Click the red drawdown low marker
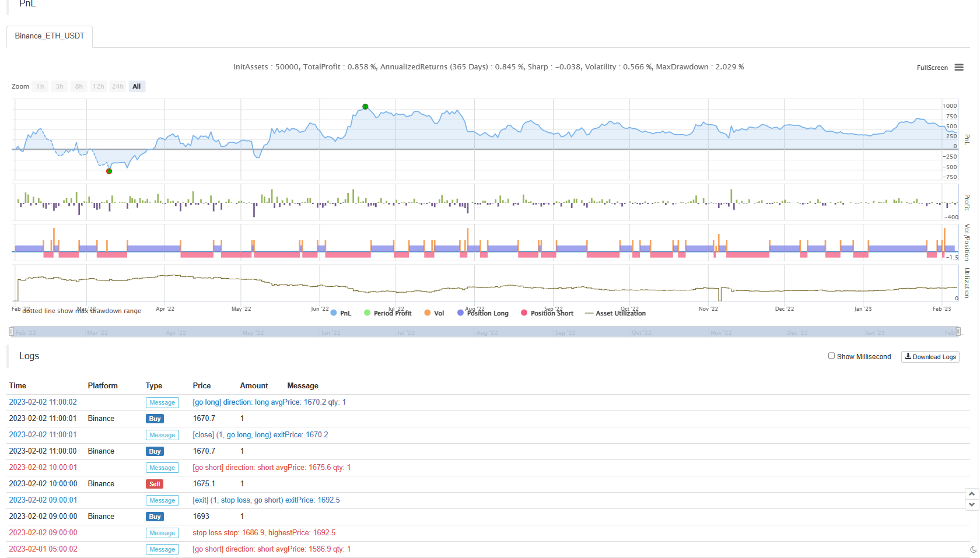The width and height of the screenshot is (980, 558). (x=109, y=171)
